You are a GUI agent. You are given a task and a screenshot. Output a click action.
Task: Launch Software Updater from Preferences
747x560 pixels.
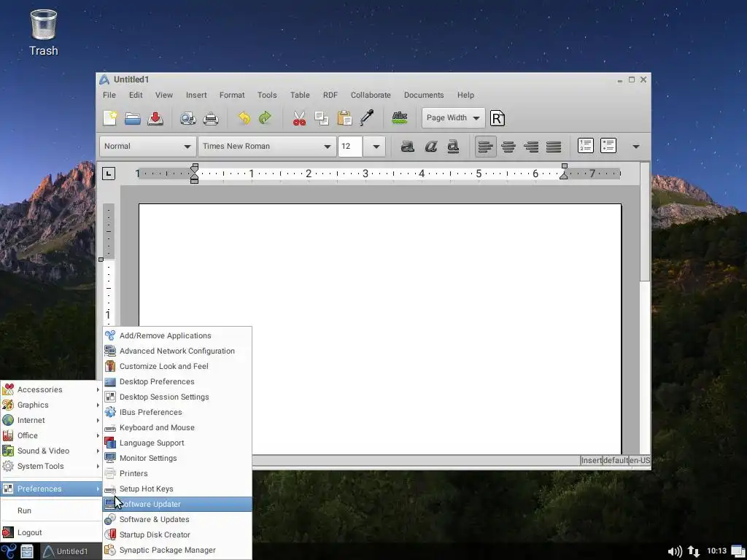[x=178, y=504]
